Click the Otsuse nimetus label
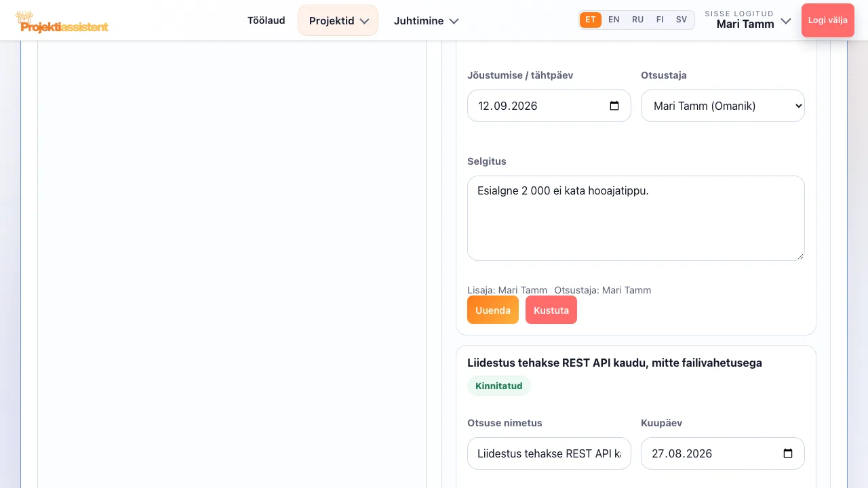This screenshot has height=488, width=868. (505, 423)
